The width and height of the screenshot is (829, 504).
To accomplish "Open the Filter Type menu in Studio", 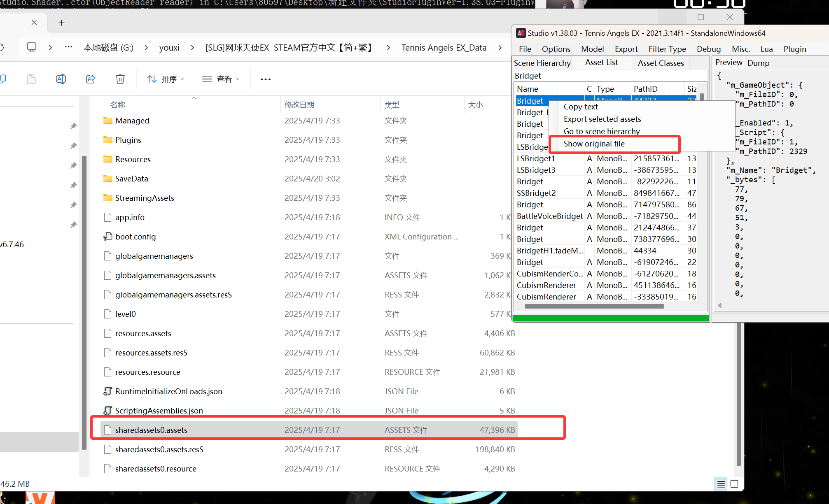I will click(x=667, y=49).
